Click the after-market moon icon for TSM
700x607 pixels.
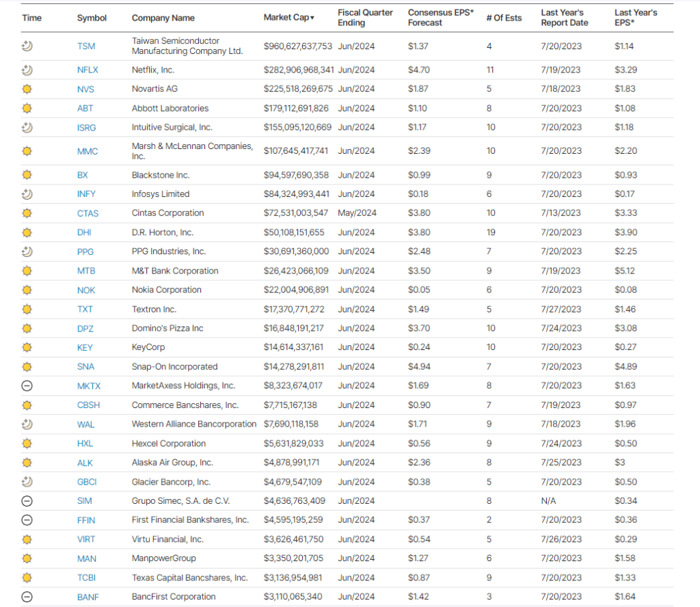click(27, 46)
